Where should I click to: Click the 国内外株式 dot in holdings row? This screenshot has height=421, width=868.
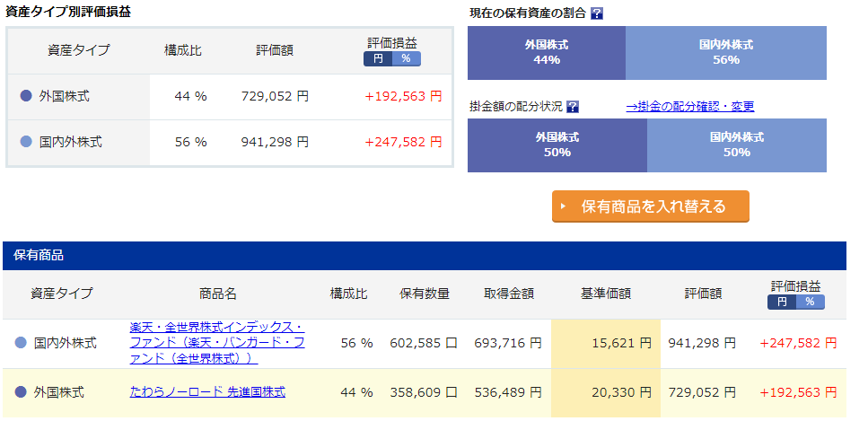(x=21, y=344)
